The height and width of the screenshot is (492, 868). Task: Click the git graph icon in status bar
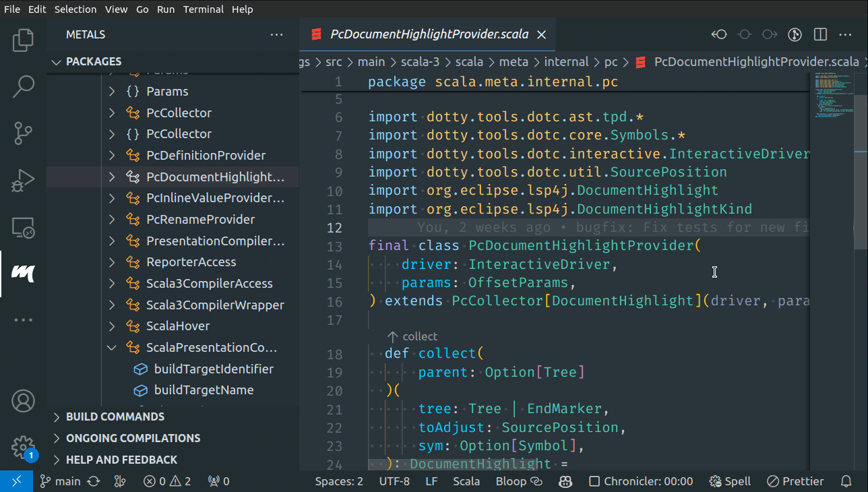[119, 481]
